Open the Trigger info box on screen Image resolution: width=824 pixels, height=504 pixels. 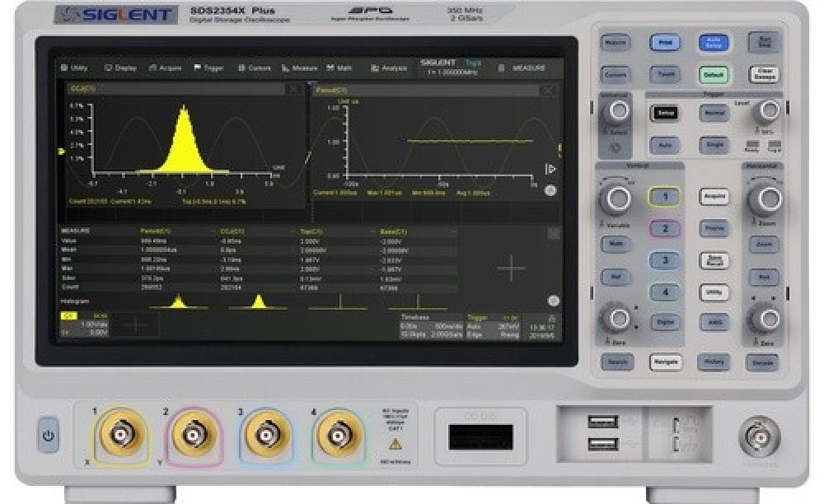(493, 325)
